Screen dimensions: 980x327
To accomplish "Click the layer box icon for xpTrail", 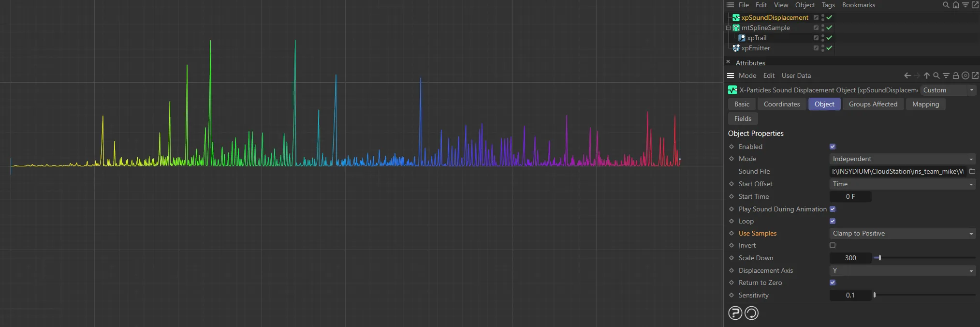I will (x=816, y=38).
